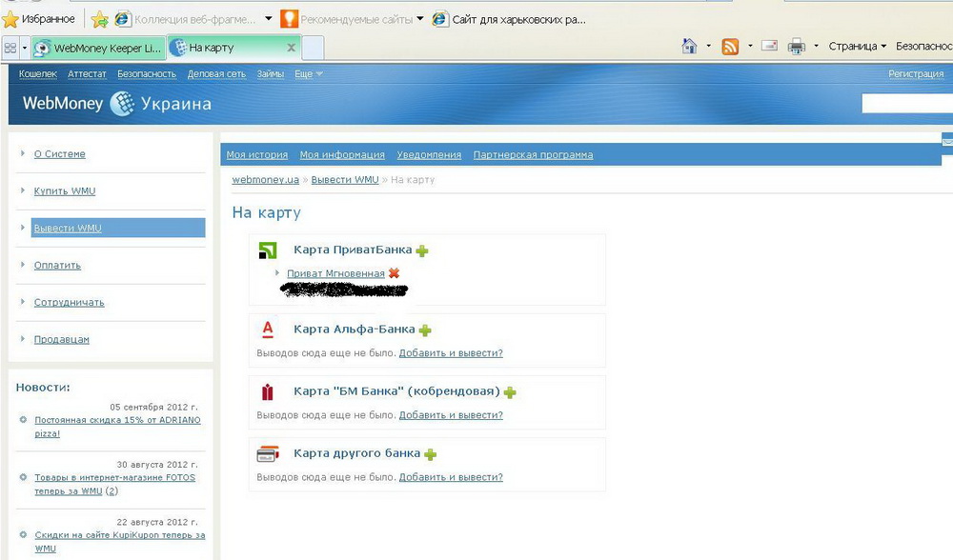Open the Home button dropdown arrow

point(708,46)
